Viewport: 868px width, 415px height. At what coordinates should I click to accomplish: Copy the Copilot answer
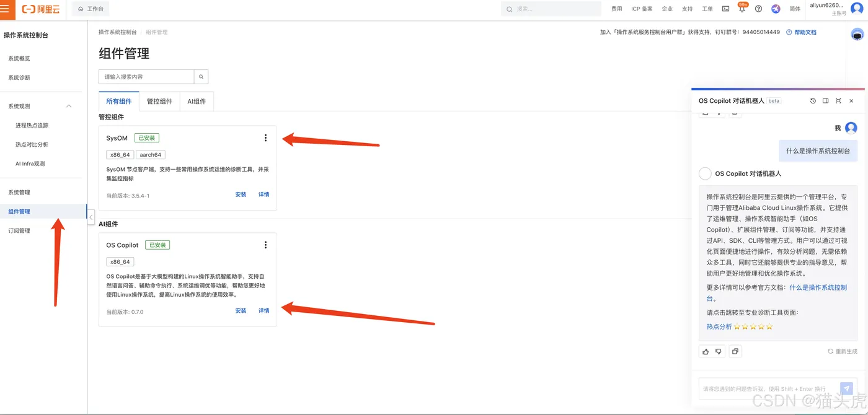pyautogui.click(x=735, y=351)
